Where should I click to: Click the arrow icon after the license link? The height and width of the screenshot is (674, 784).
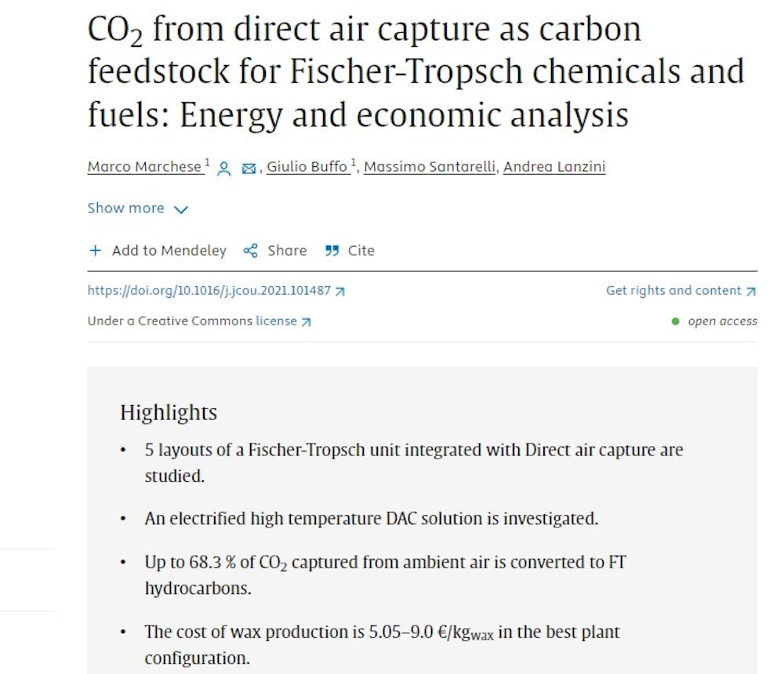click(x=306, y=322)
